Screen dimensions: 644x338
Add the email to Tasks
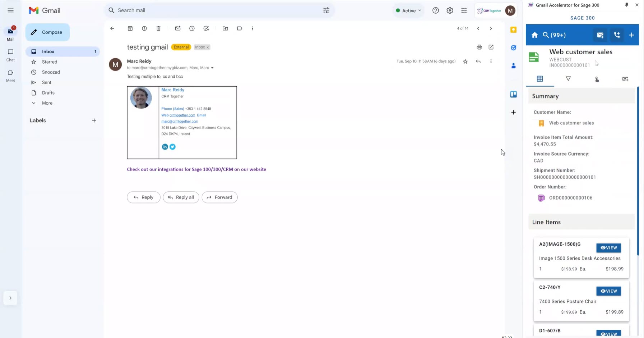[x=206, y=28]
